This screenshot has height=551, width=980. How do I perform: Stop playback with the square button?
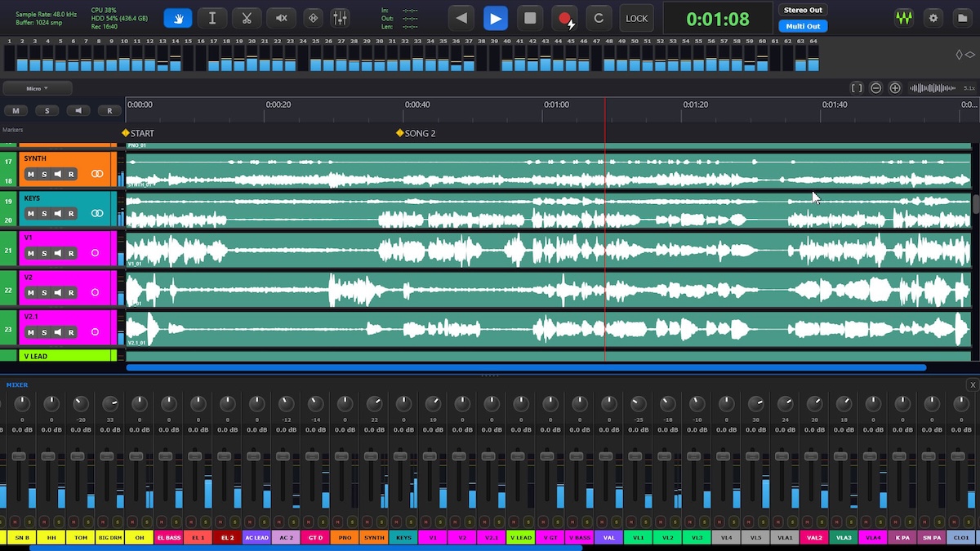pyautogui.click(x=530, y=18)
